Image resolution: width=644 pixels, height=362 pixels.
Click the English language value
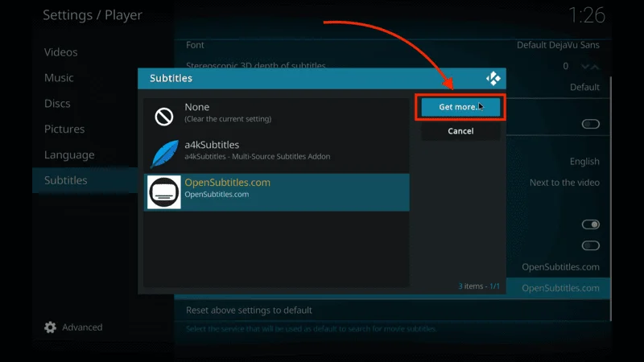click(x=584, y=162)
